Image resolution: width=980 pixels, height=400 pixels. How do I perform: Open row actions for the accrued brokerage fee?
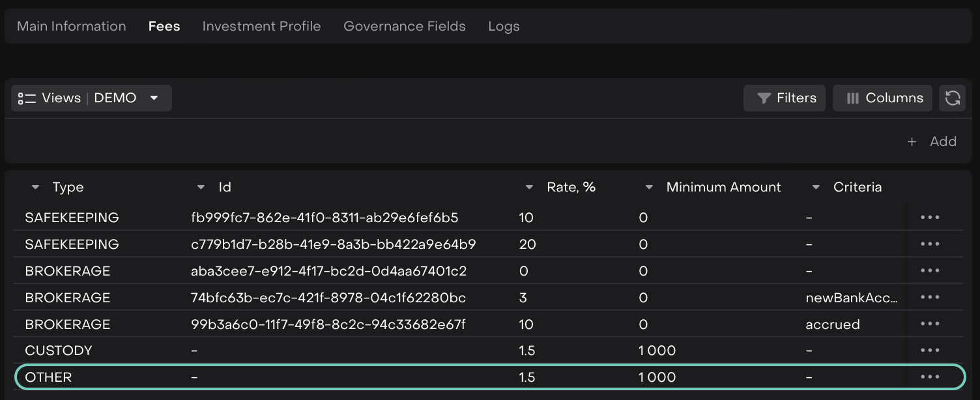(930, 324)
